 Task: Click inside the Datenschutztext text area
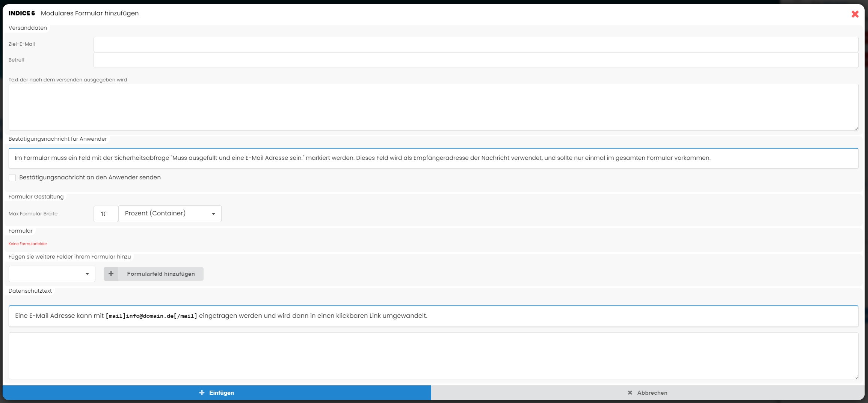coord(433,356)
